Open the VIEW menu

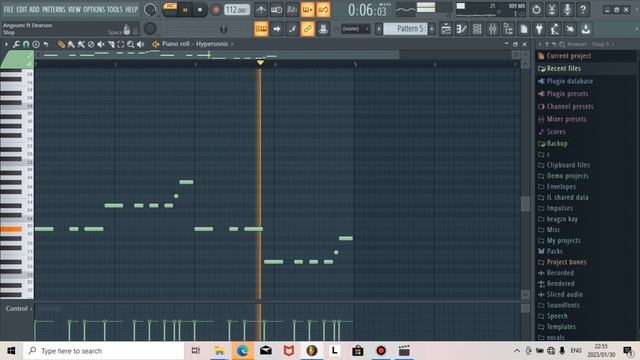click(74, 9)
